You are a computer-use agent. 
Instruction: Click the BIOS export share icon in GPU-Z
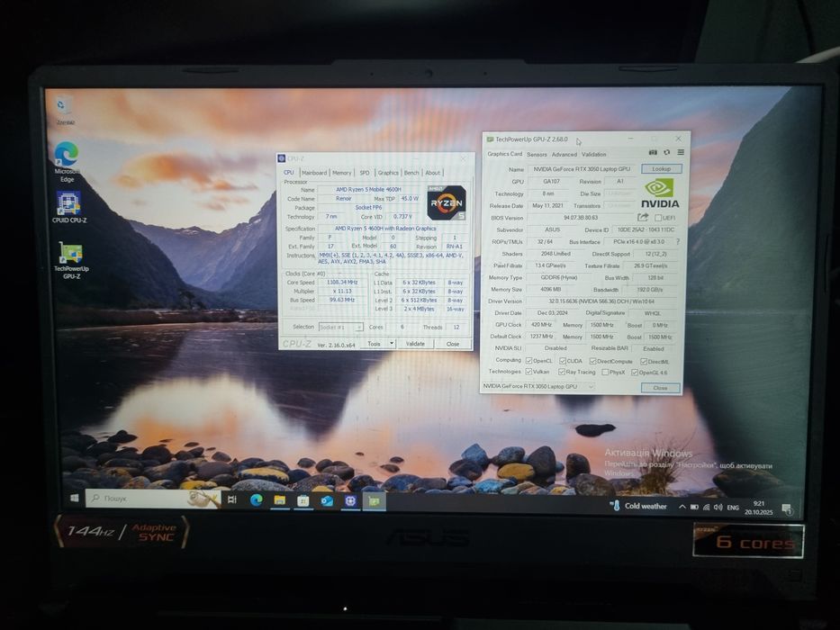(643, 218)
